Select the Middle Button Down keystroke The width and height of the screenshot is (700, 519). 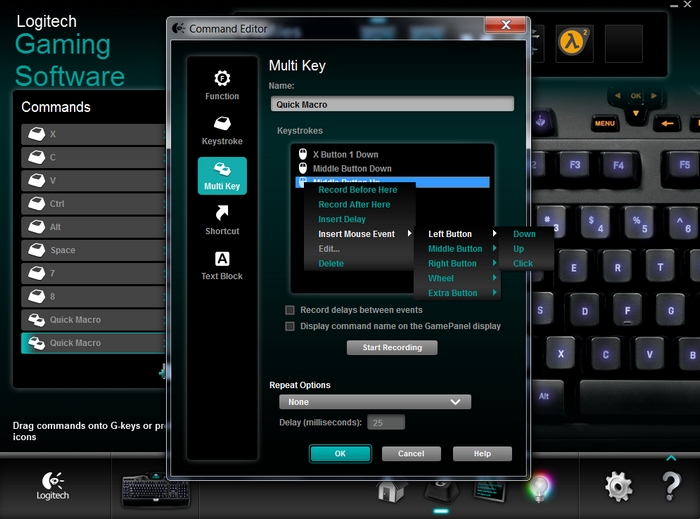[x=392, y=168]
